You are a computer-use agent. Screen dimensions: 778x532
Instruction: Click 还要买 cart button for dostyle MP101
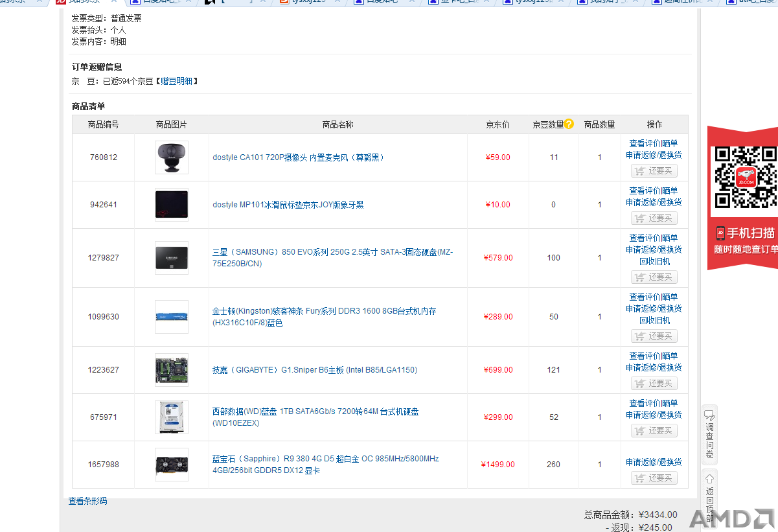[654, 218]
